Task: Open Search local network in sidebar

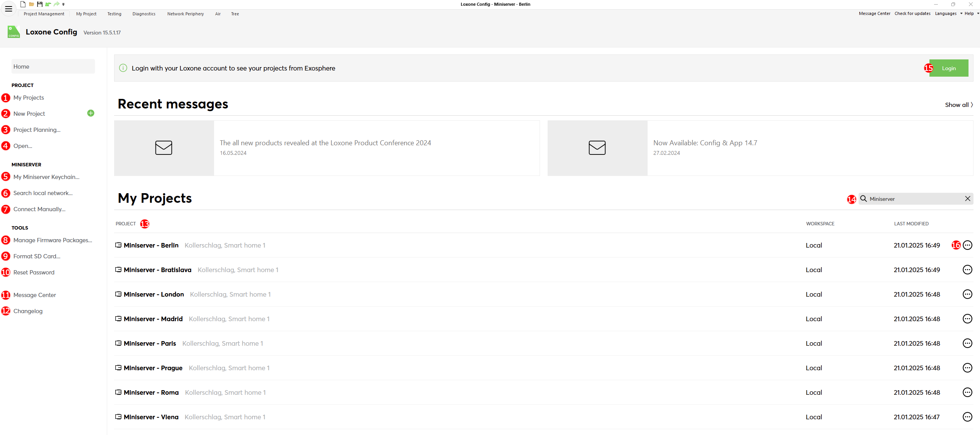Action: pyautogui.click(x=43, y=193)
